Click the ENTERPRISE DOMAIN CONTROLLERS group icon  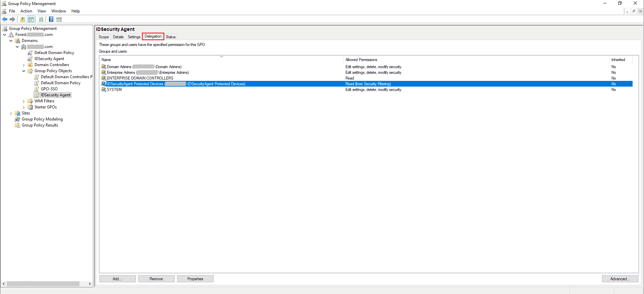104,78
